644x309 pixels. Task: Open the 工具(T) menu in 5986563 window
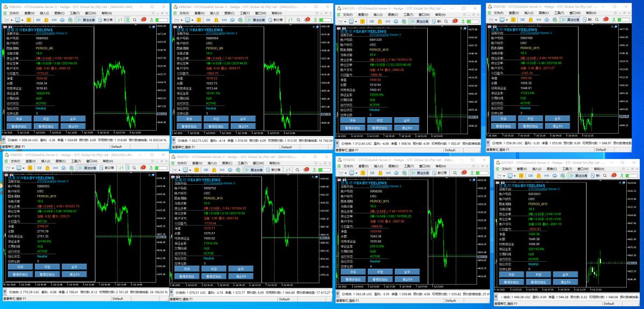tap(75, 161)
